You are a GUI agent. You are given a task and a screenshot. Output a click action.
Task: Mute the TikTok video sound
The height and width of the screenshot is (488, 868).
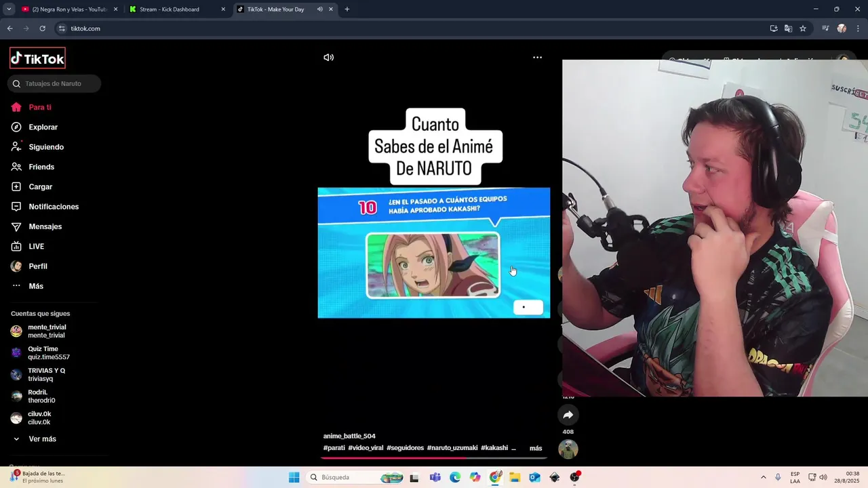(328, 58)
